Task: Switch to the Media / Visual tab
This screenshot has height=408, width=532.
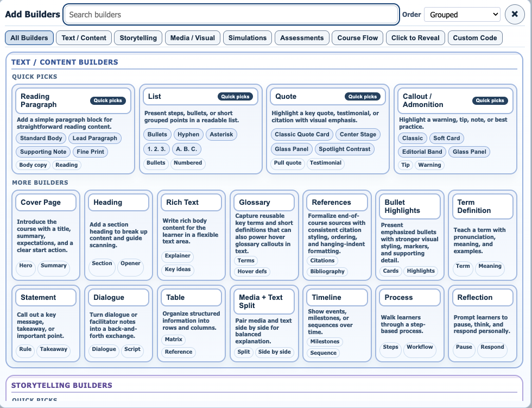Action: (192, 37)
